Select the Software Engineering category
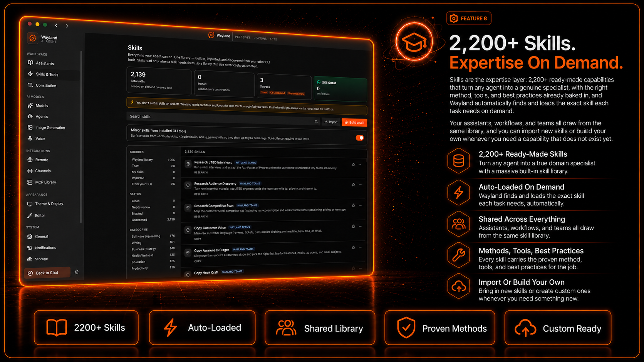Viewport: 644px width, 362px height. (153, 236)
